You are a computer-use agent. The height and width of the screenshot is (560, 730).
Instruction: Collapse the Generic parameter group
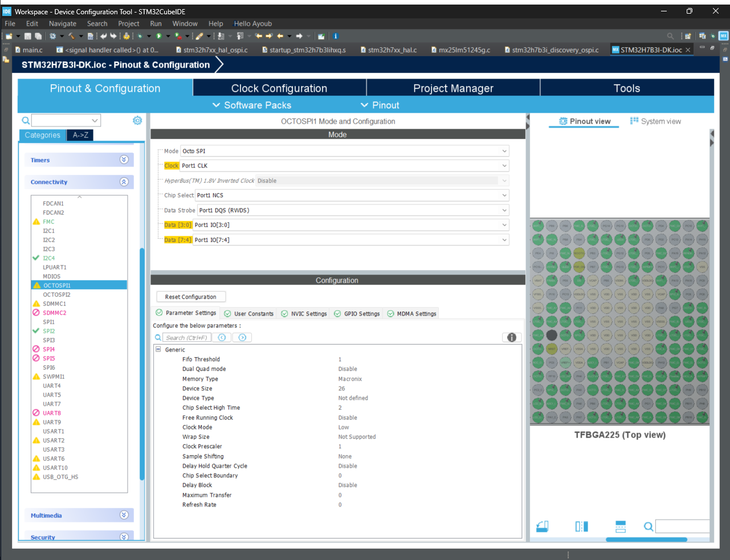point(158,349)
